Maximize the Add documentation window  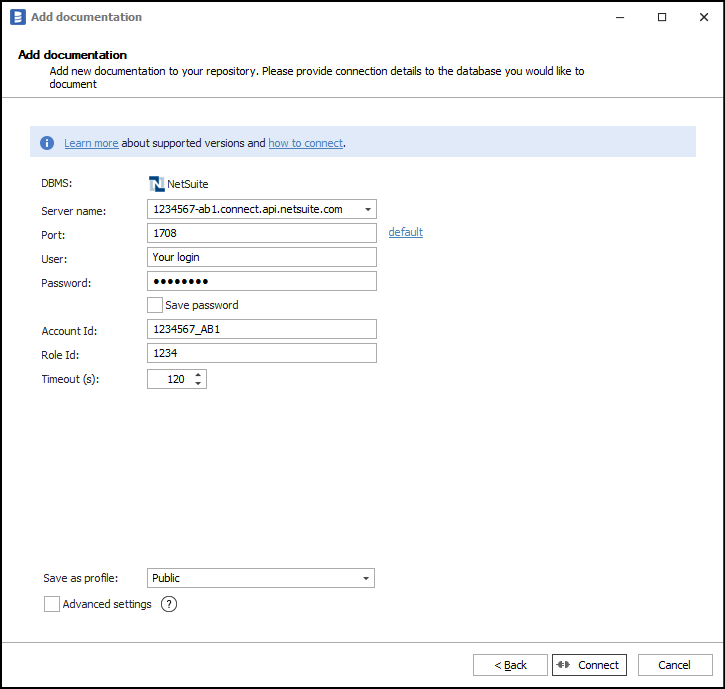click(x=662, y=17)
